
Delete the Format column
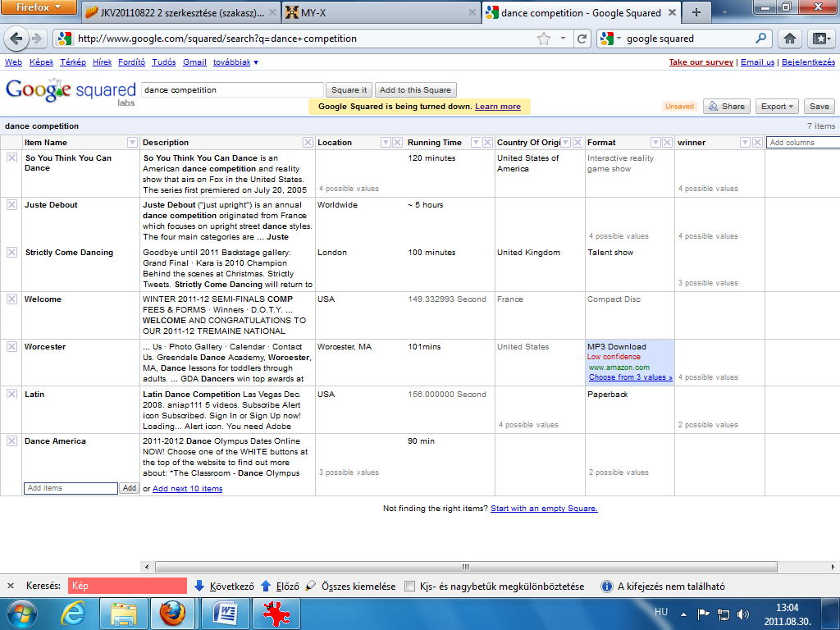[x=668, y=142]
